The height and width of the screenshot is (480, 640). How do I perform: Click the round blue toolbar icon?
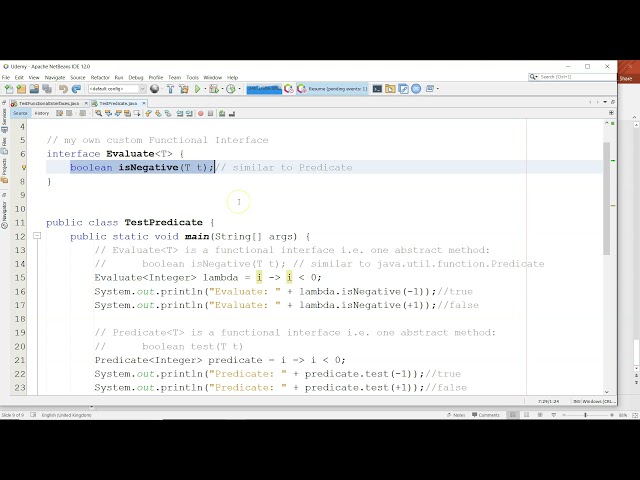coord(416,89)
